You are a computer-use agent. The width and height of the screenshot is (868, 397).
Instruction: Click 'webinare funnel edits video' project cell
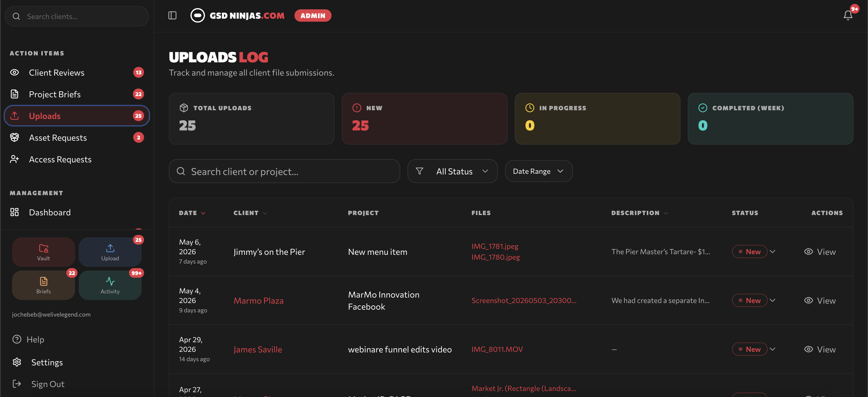(400, 349)
